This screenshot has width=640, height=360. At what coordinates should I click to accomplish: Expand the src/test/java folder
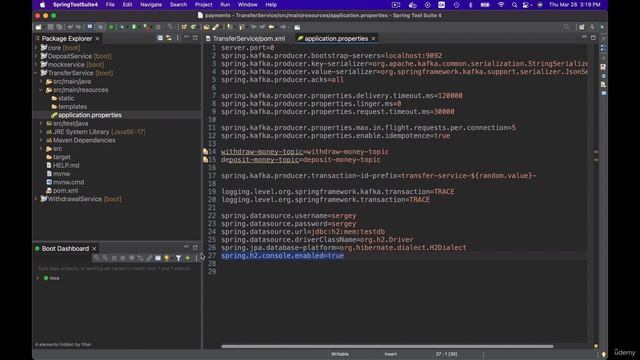(41, 123)
